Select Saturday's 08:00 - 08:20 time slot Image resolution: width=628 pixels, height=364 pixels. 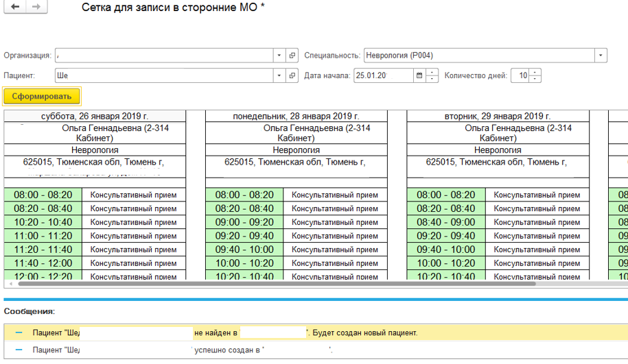(x=43, y=195)
